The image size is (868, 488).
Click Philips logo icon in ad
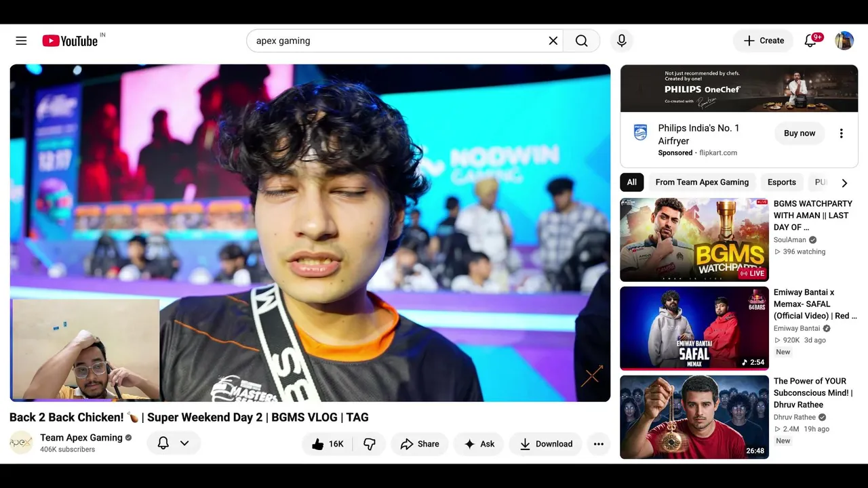click(640, 131)
